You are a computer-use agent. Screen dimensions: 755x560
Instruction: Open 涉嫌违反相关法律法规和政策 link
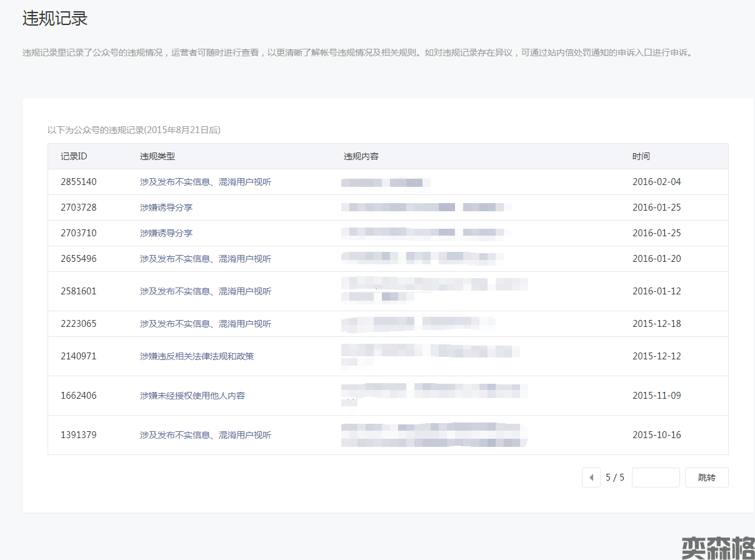click(x=196, y=356)
